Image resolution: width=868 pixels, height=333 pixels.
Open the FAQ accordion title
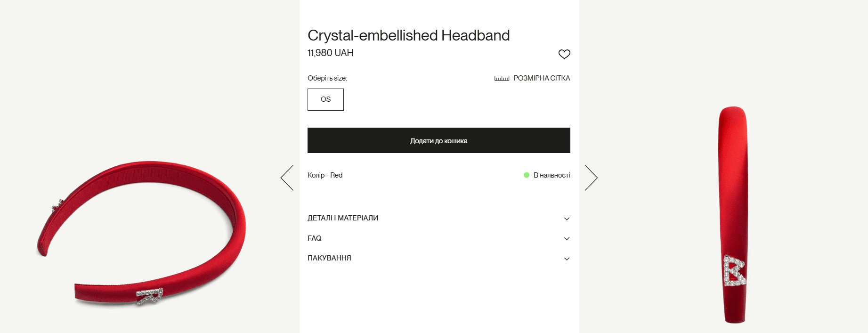(x=315, y=238)
